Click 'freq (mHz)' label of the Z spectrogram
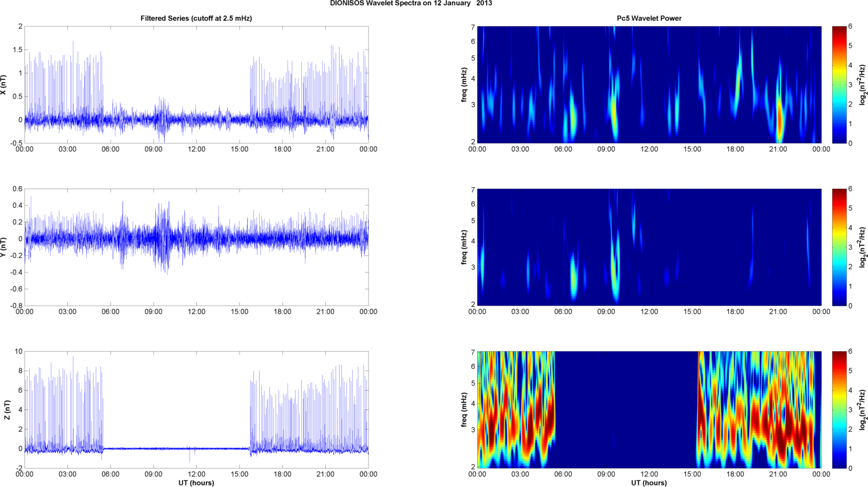 point(464,409)
